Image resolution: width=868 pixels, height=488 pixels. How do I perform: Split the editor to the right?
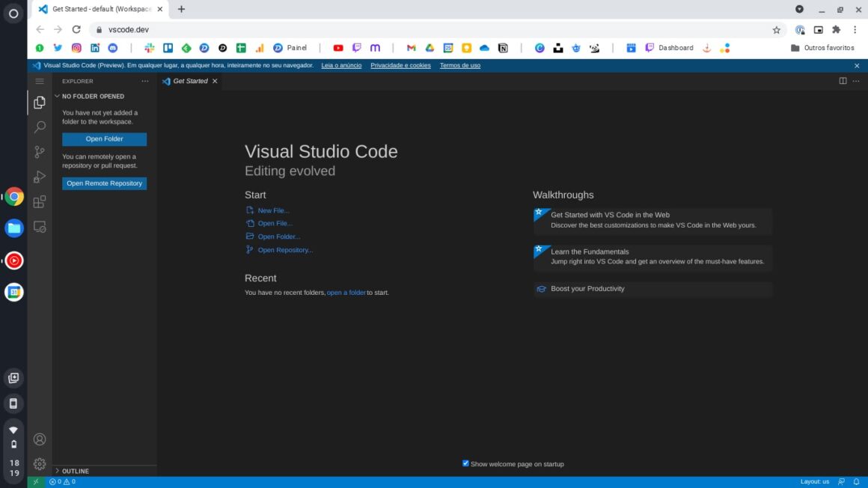(843, 81)
